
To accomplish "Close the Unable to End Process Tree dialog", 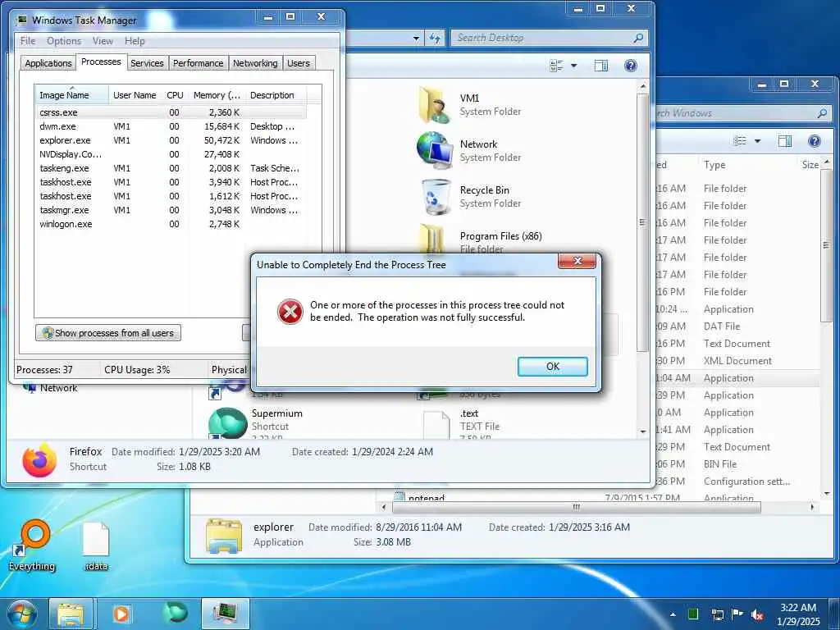I will click(x=577, y=261).
